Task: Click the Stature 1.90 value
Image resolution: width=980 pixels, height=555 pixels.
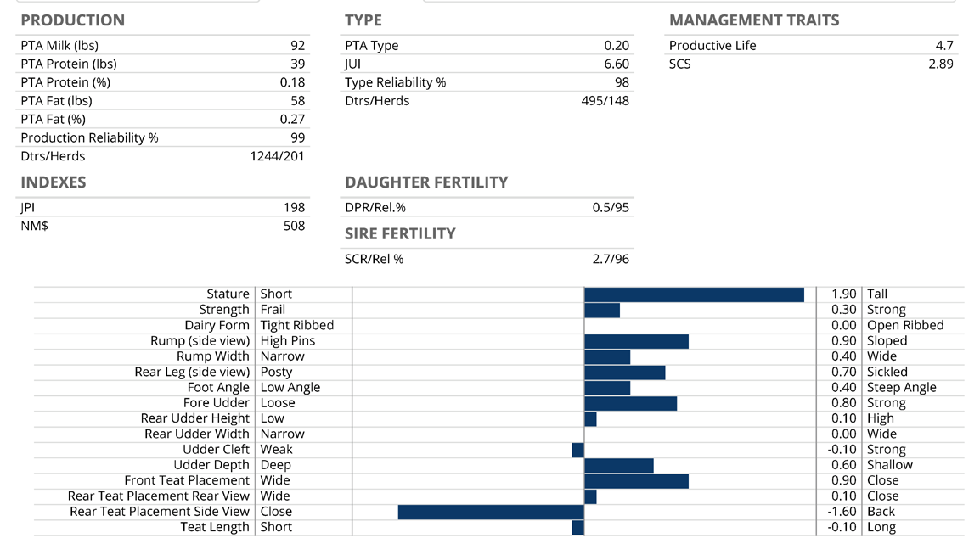Action: 843,294
